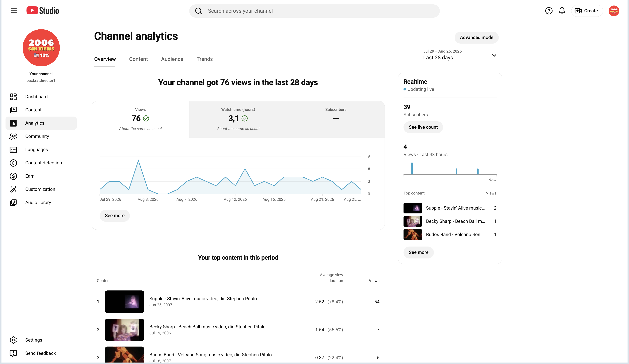Click the Dashboard sidebar icon
629x364 pixels.
pos(13,97)
